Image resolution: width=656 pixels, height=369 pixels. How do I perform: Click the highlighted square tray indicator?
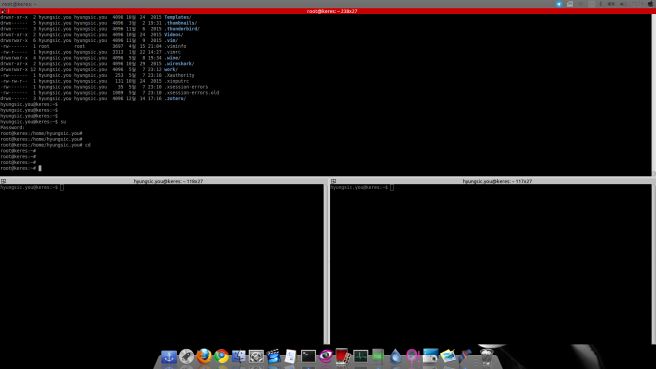click(x=591, y=4)
